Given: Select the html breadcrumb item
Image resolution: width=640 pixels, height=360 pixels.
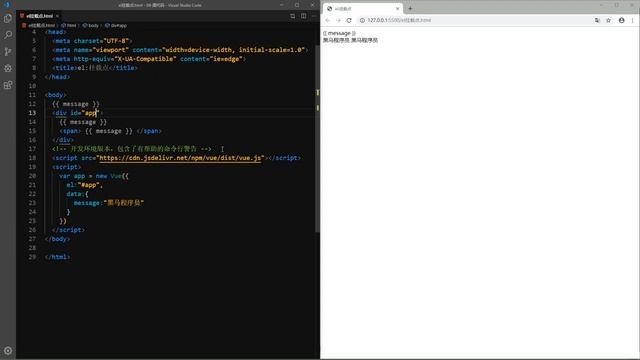Looking at the screenshot, I should (69, 25).
